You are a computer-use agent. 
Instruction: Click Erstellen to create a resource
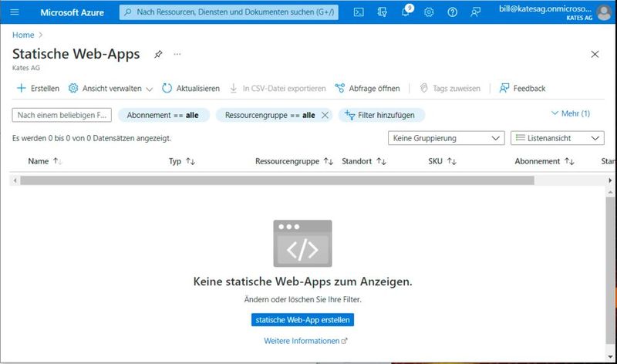coord(38,89)
